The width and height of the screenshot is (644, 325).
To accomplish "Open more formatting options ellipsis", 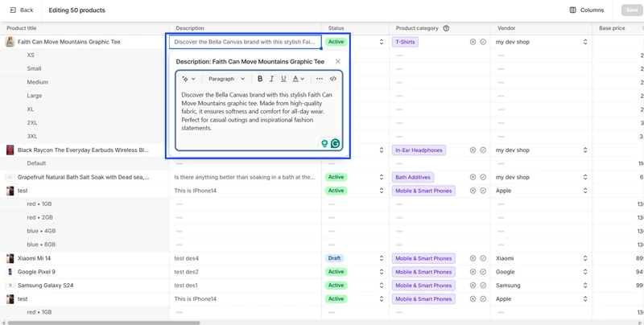I will [x=320, y=79].
